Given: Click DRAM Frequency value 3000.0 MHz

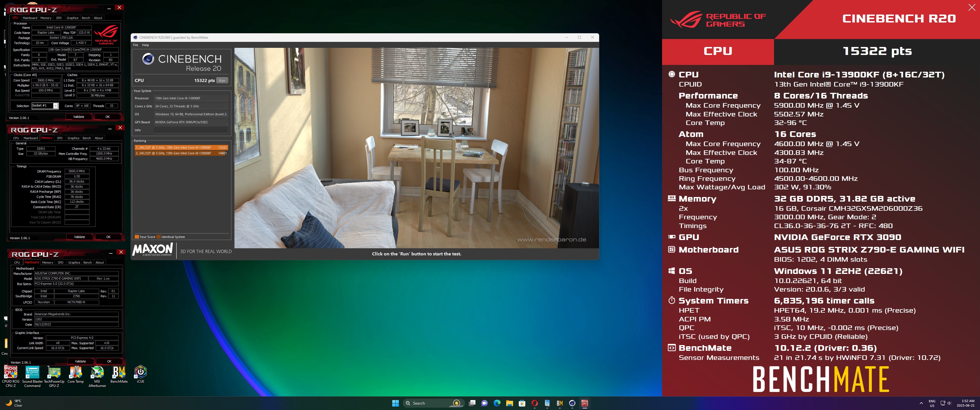Looking at the screenshot, I should pyautogui.click(x=77, y=171).
